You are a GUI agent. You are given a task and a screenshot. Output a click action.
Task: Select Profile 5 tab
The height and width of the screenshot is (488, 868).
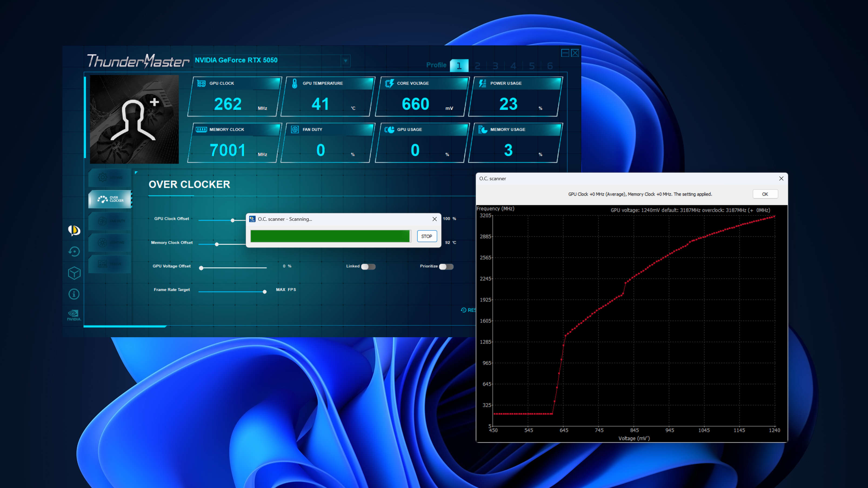pos(532,66)
